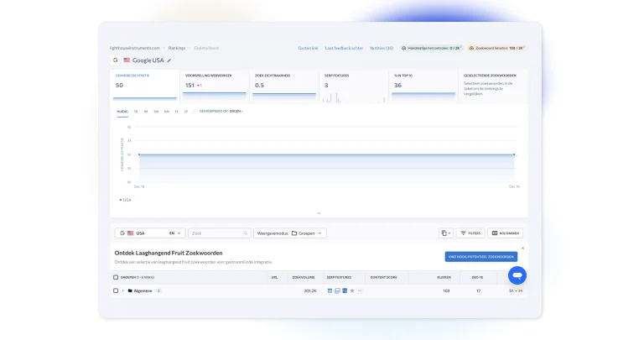Image resolution: width=644 pixels, height=340 pixels.
Task: Toggle the USA legend item under chart
Action: pos(125,200)
